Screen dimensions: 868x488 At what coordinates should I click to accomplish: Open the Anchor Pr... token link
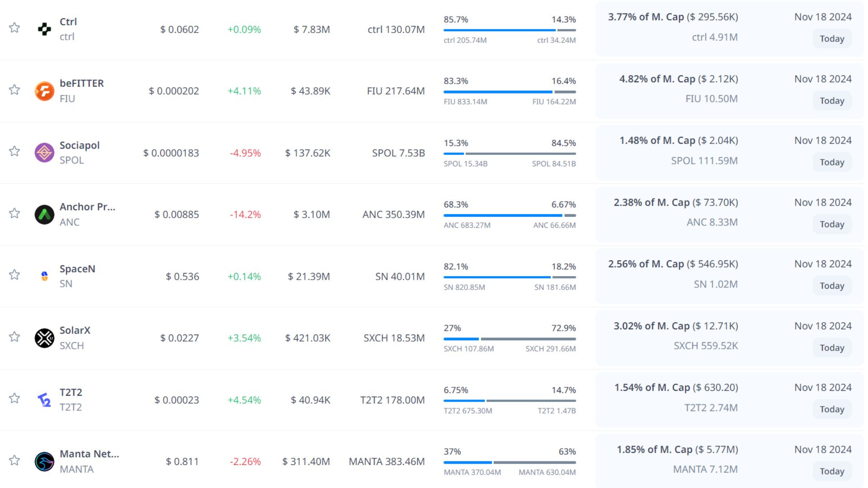pyautogui.click(x=87, y=207)
